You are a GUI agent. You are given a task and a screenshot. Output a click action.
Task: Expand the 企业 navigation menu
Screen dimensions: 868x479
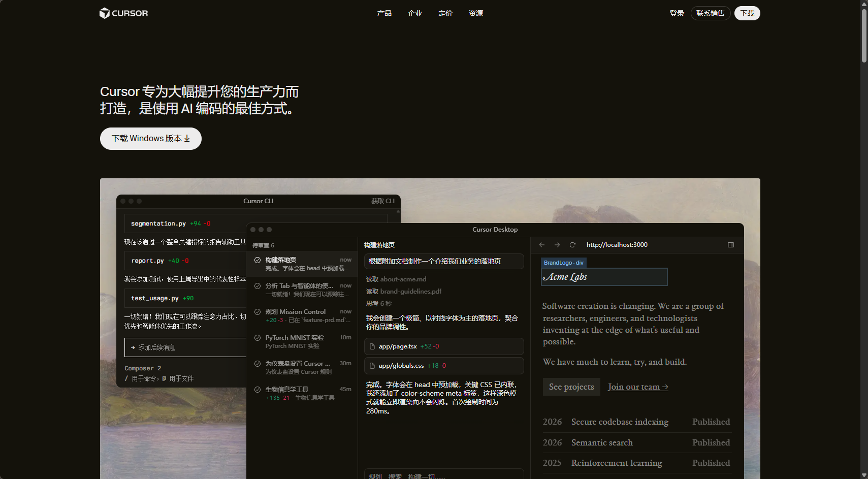[x=414, y=13]
